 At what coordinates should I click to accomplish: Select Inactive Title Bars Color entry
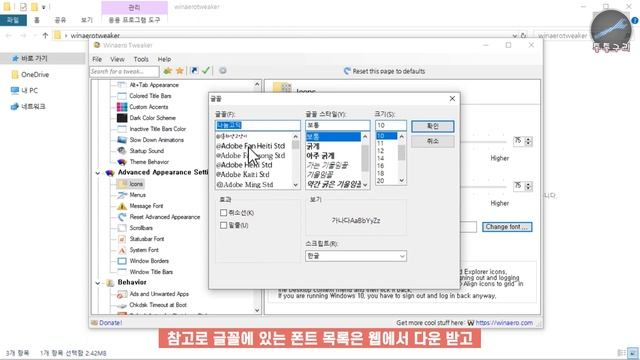158,129
